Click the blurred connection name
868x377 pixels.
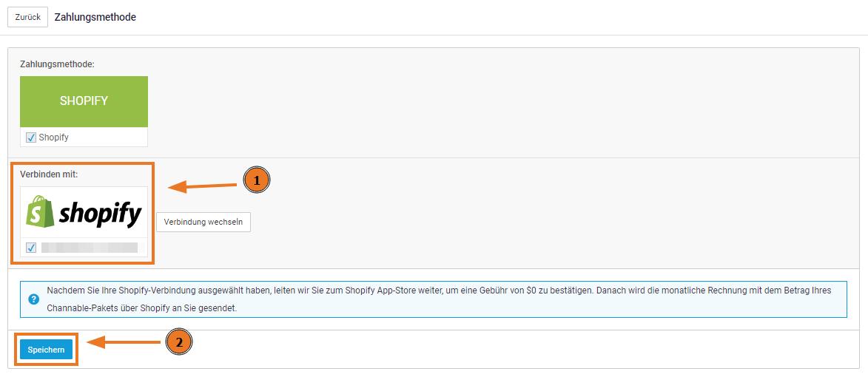(x=89, y=248)
